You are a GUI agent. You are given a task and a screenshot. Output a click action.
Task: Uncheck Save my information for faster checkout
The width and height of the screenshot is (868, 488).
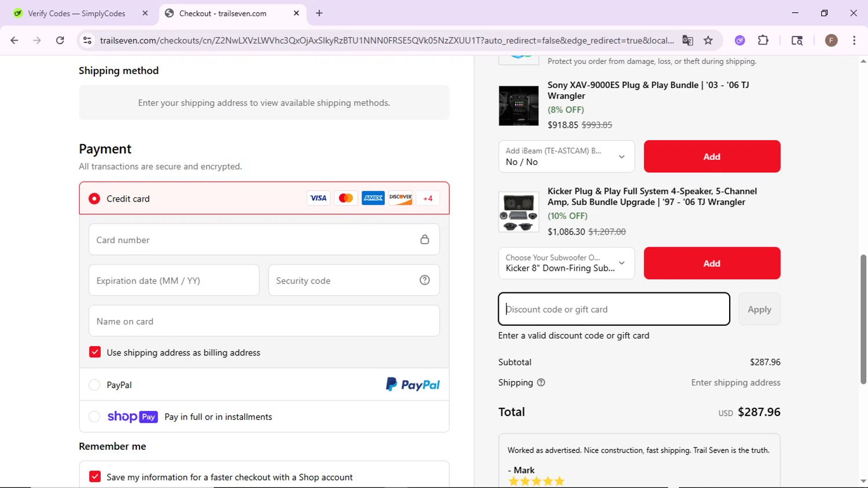point(95,476)
